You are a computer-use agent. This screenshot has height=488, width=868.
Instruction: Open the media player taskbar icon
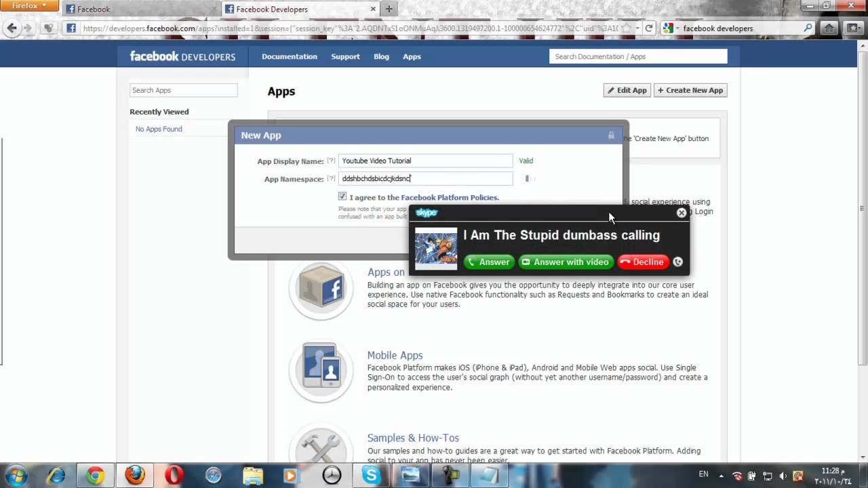[292, 476]
